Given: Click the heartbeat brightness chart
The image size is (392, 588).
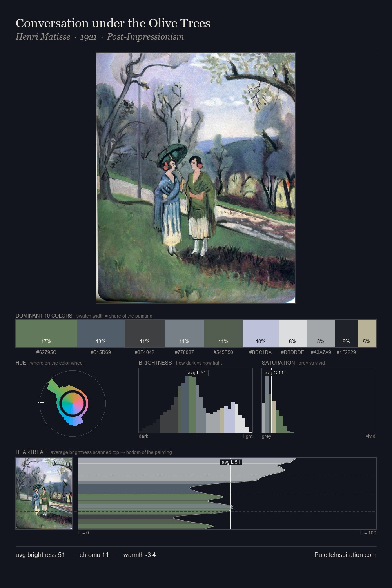Looking at the screenshot, I should [227, 494].
